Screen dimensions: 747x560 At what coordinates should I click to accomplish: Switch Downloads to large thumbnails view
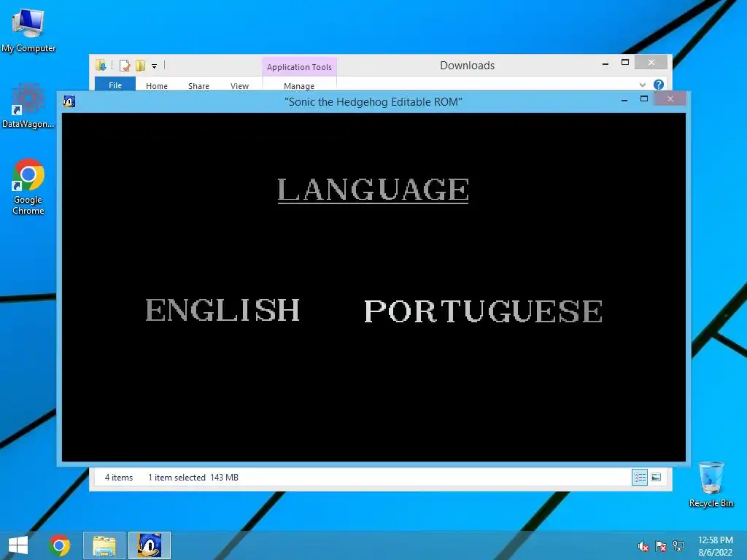point(656,477)
